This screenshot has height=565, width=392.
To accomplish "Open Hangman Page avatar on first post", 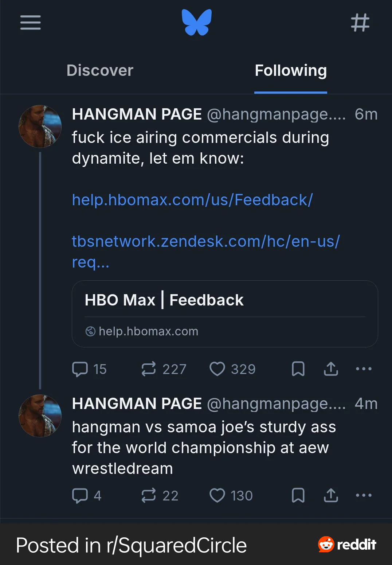I will (40, 126).
